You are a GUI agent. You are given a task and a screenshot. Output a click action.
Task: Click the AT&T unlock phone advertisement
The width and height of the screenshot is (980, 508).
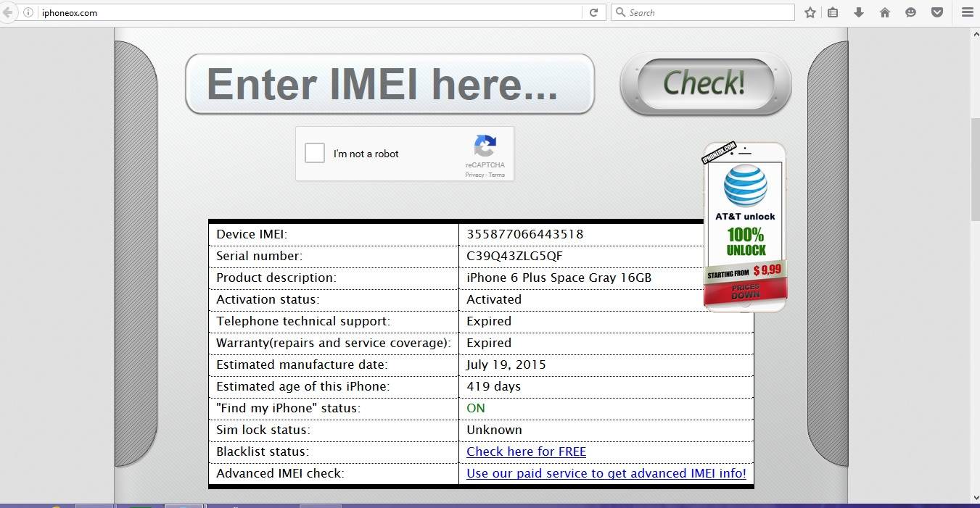click(745, 227)
